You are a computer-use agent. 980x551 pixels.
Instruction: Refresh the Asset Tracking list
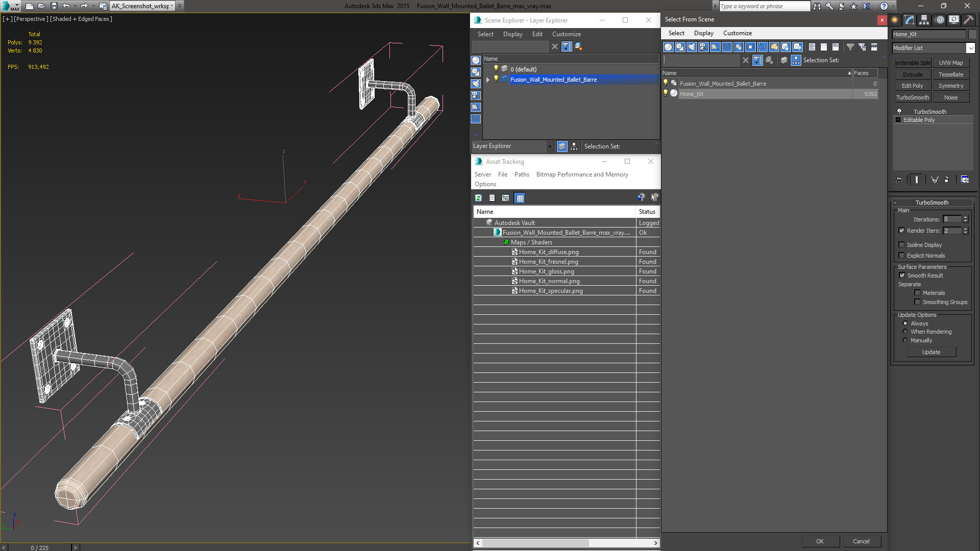[x=478, y=198]
